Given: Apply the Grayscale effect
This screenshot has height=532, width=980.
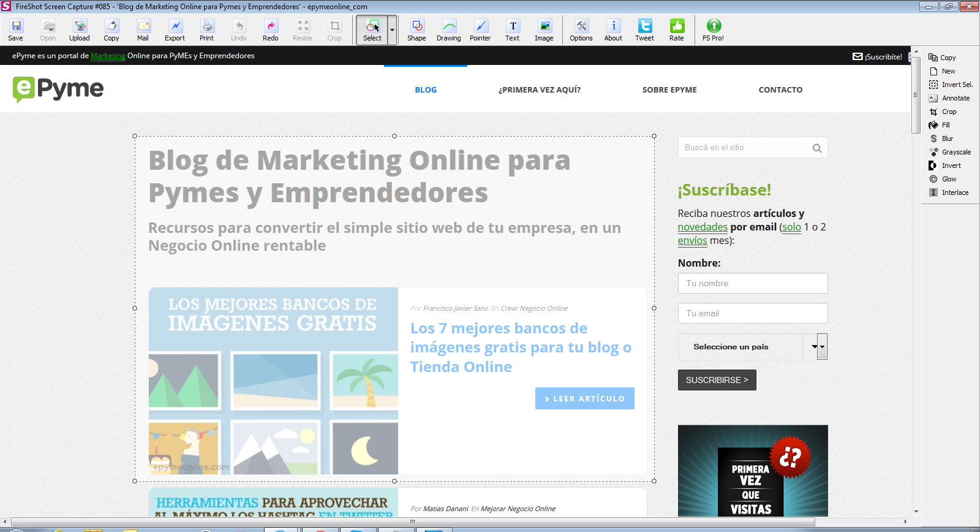Looking at the screenshot, I should [x=956, y=152].
